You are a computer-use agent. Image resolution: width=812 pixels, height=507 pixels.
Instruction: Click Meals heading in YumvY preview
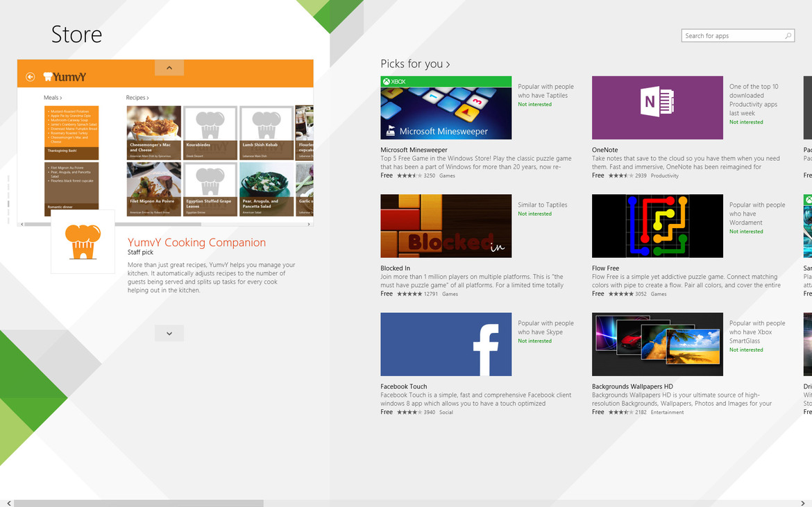tap(52, 97)
